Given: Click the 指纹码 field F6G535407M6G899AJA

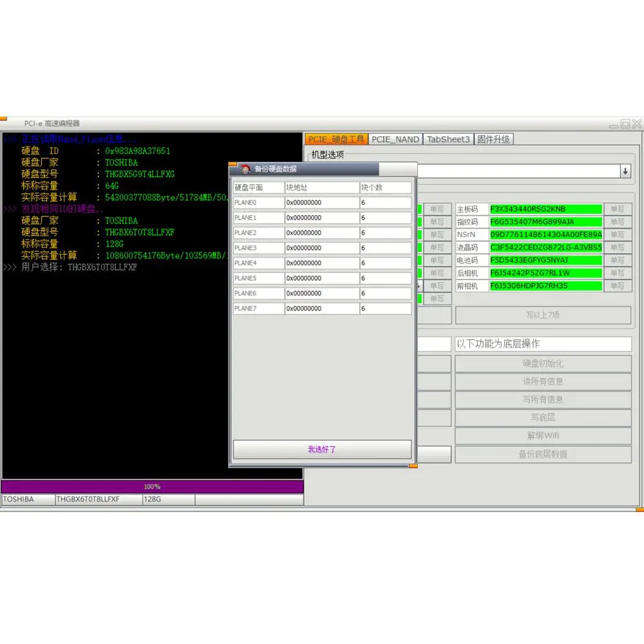Looking at the screenshot, I should point(546,222).
